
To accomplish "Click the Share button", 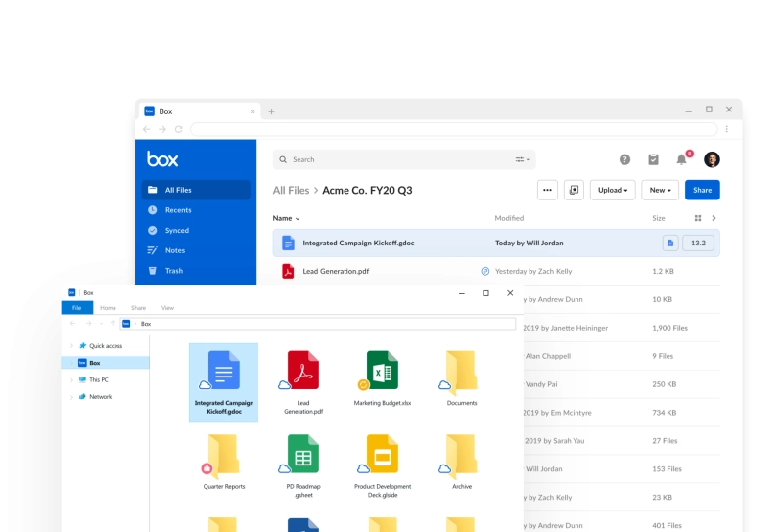I will point(702,190).
